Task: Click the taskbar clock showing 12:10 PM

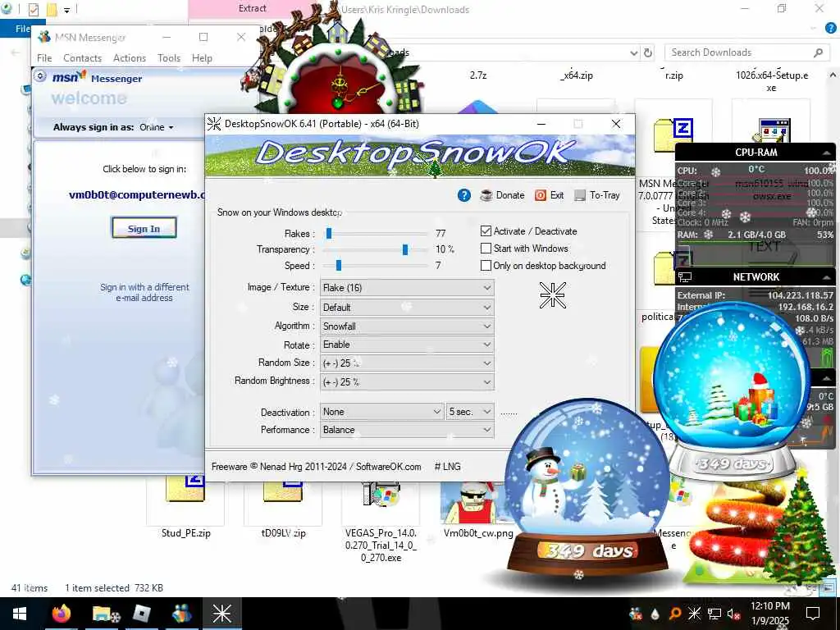Action: [x=769, y=614]
